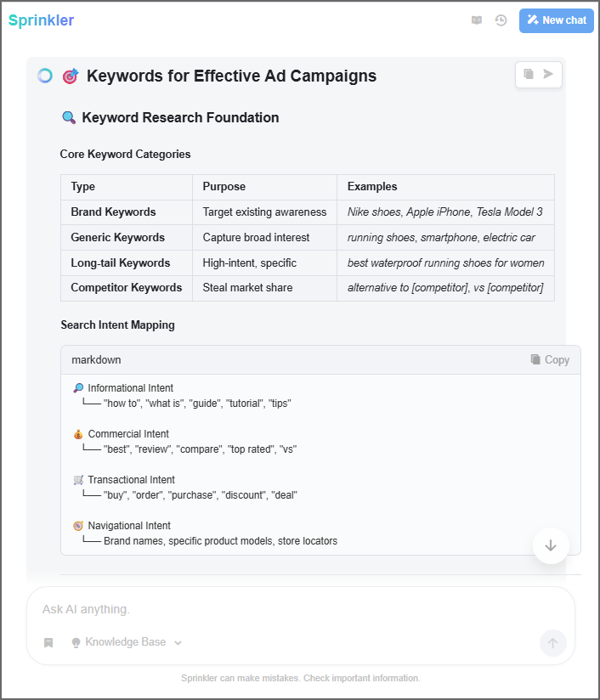The height and width of the screenshot is (700, 600).
Task: Click the Keyword Research Foundation heading
Action: click(180, 117)
